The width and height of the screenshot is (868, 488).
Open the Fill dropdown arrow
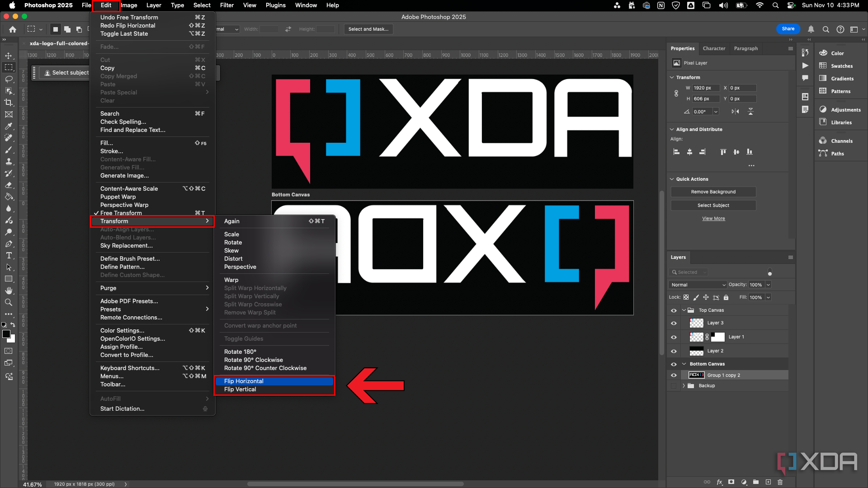[x=768, y=297]
